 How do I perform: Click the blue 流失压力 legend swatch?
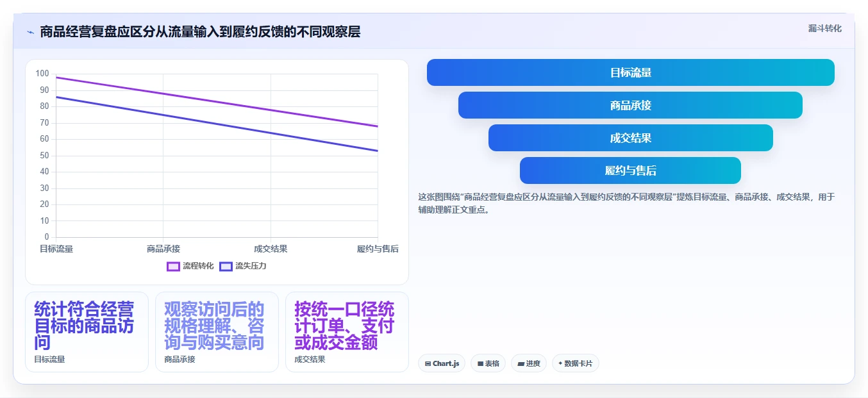click(x=226, y=266)
